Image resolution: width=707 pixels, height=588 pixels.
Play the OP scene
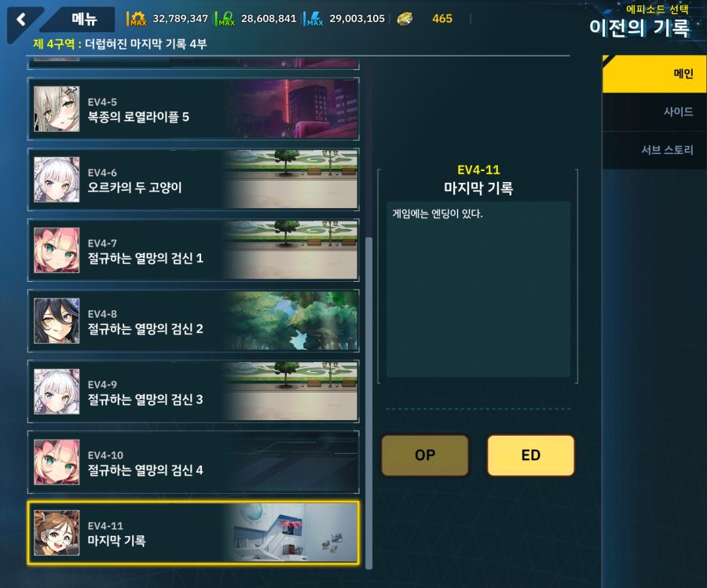425,455
